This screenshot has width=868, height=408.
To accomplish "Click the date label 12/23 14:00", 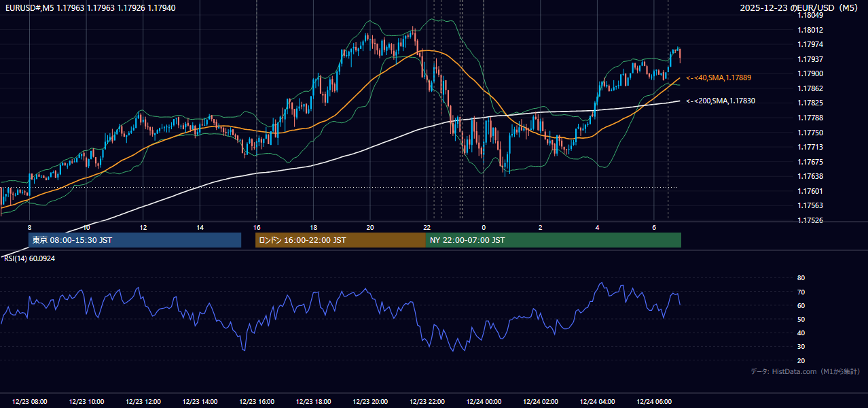I will click(x=200, y=402).
